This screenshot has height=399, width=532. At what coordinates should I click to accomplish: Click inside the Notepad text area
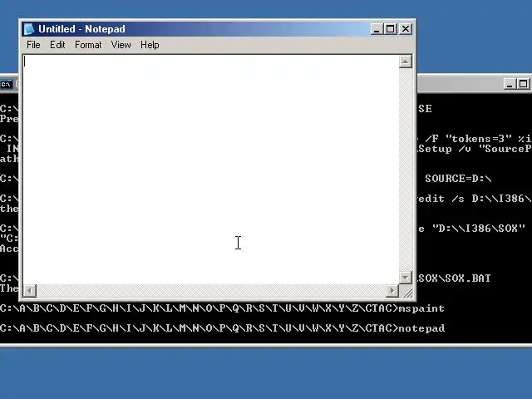(x=211, y=170)
